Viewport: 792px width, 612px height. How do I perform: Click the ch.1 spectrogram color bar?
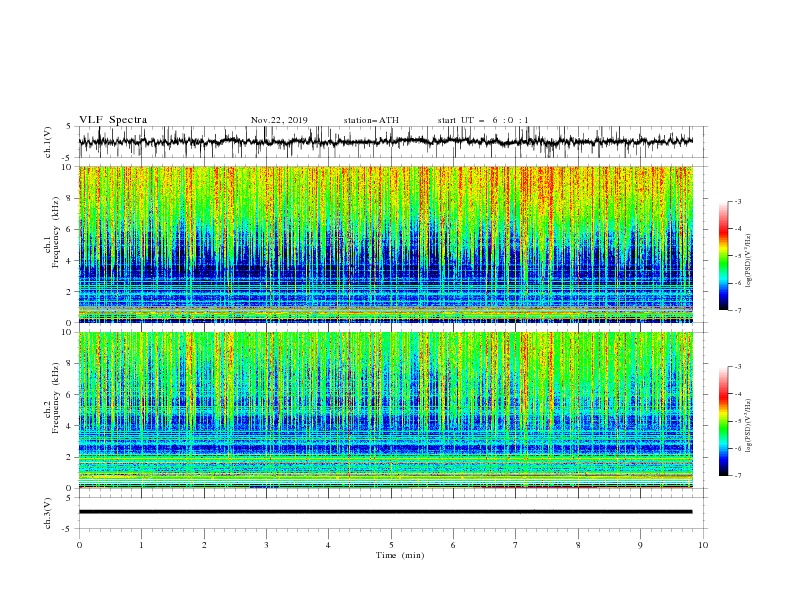click(723, 256)
